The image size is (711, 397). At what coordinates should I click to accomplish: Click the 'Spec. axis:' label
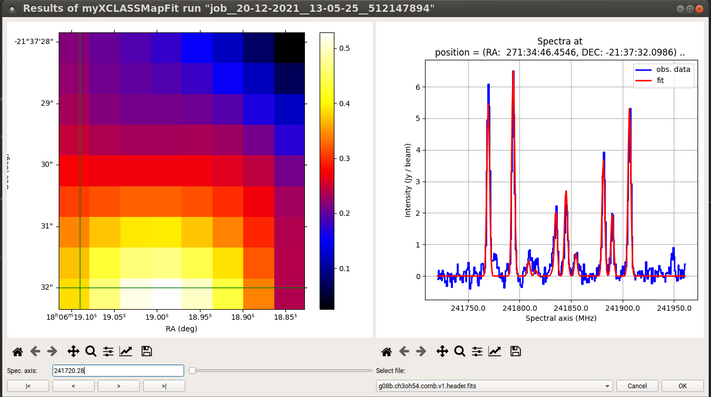(23, 371)
